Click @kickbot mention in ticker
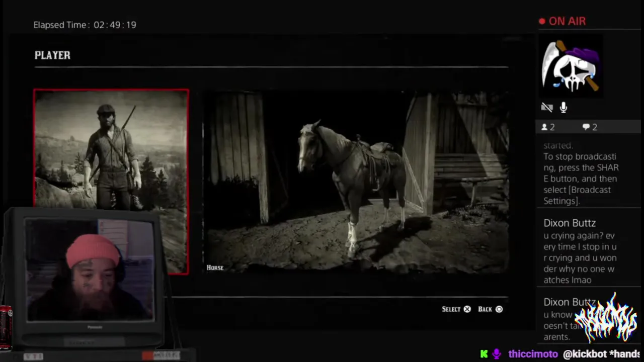This screenshot has width=644, height=362. click(x=585, y=354)
